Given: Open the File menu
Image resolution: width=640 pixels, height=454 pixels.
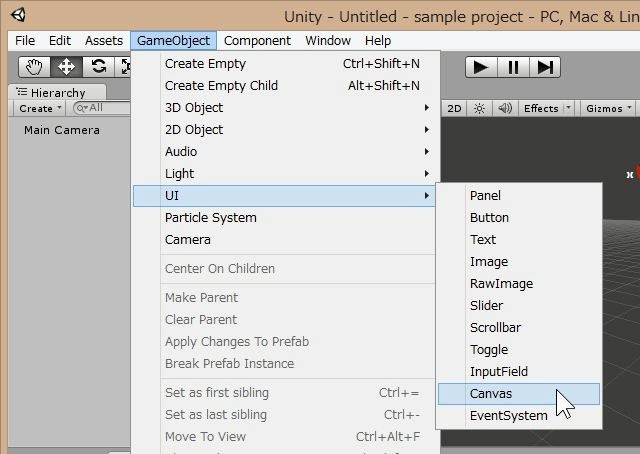Looking at the screenshot, I should [x=25, y=41].
